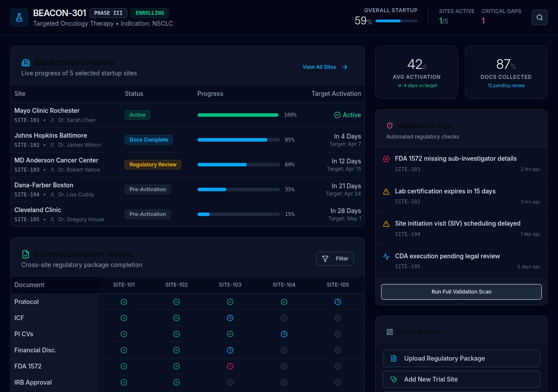Click the FDA 1572 error icon for SITE-103

click(230, 366)
